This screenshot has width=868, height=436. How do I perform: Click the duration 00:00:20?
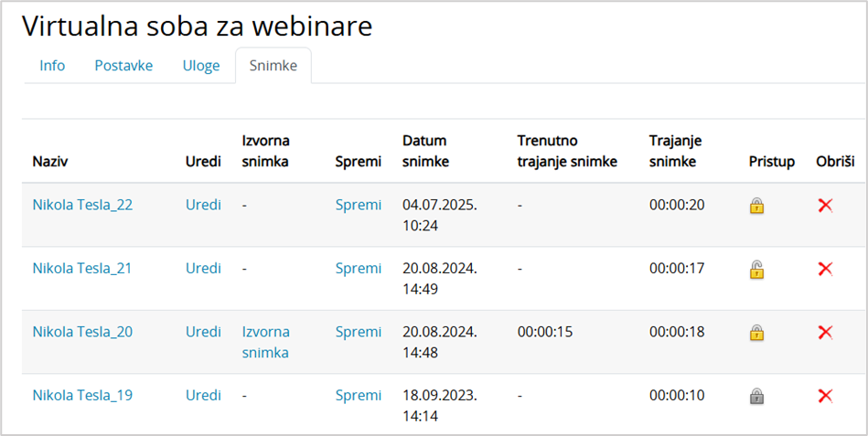pyautogui.click(x=677, y=206)
